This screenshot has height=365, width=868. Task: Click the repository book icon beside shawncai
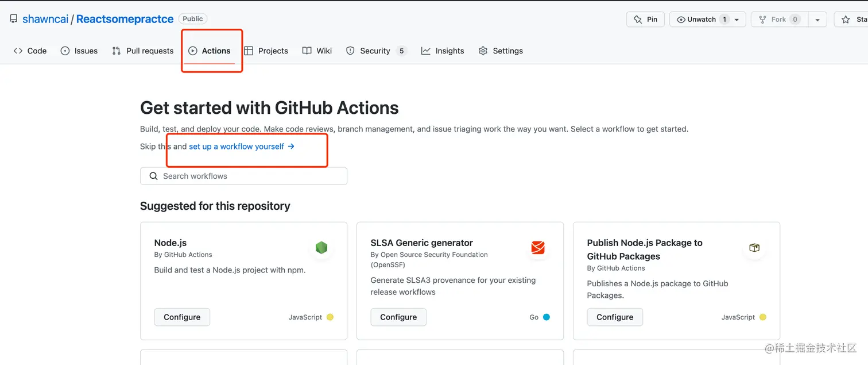pyautogui.click(x=14, y=19)
